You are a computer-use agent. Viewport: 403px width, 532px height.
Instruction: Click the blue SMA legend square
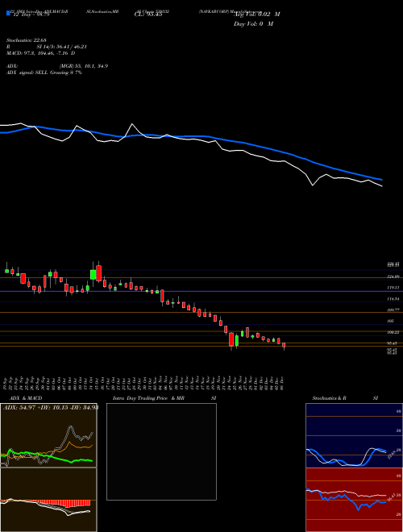coord(8,13)
